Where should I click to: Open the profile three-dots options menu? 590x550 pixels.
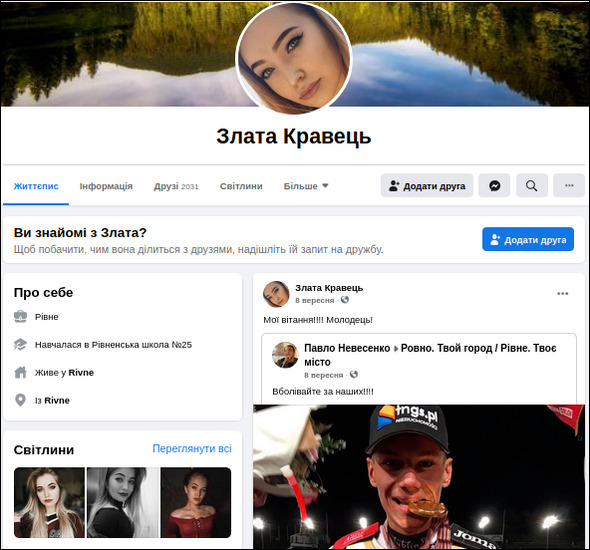coord(569,185)
